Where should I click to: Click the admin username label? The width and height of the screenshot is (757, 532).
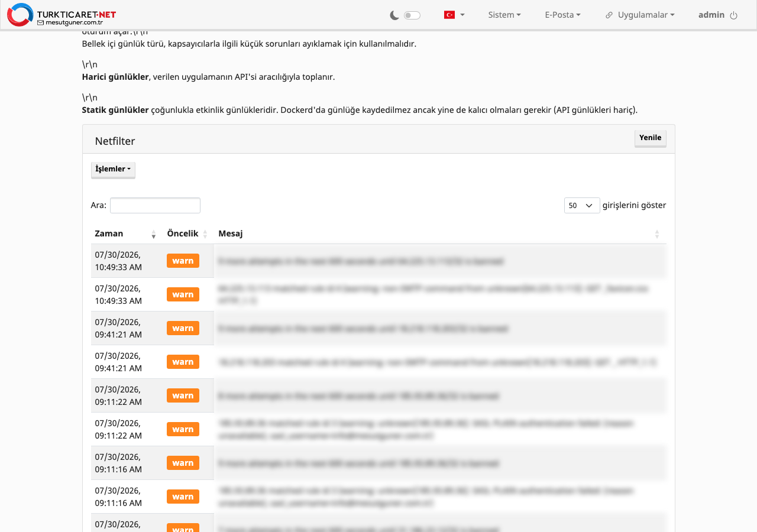coord(711,15)
